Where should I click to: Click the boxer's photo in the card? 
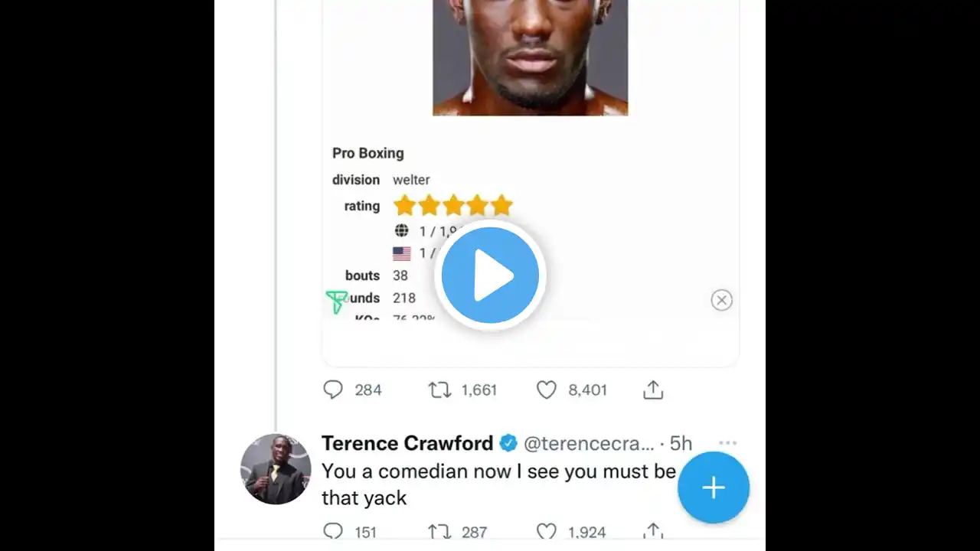[530, 57]
